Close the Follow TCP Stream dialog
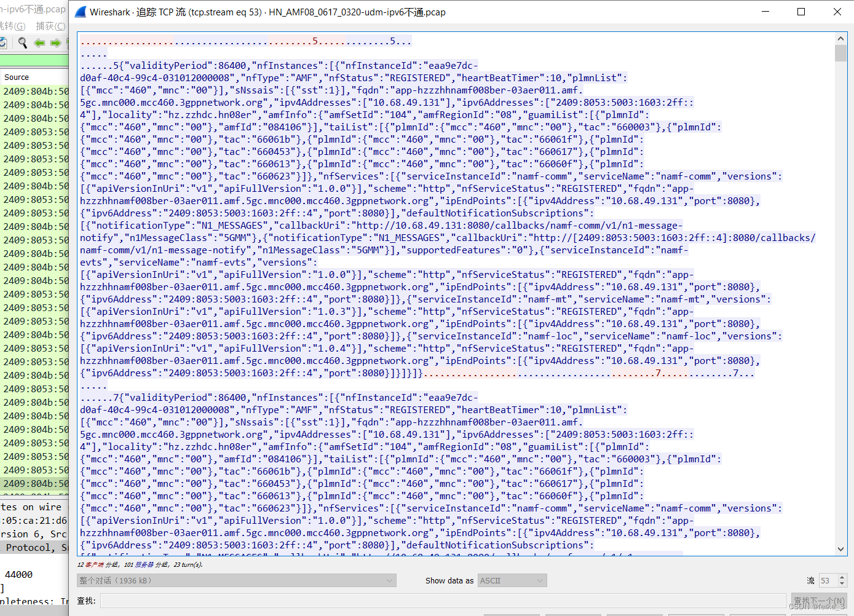 (837, 12)
